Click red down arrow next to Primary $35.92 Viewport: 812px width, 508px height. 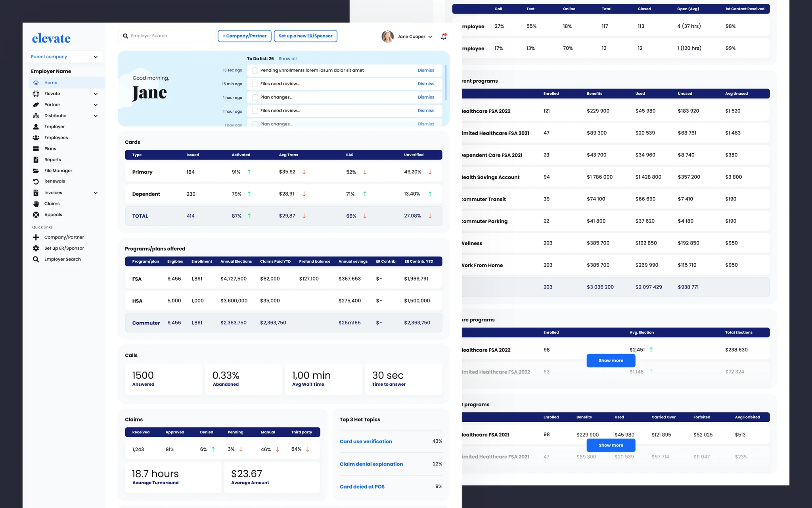[304, 172]
